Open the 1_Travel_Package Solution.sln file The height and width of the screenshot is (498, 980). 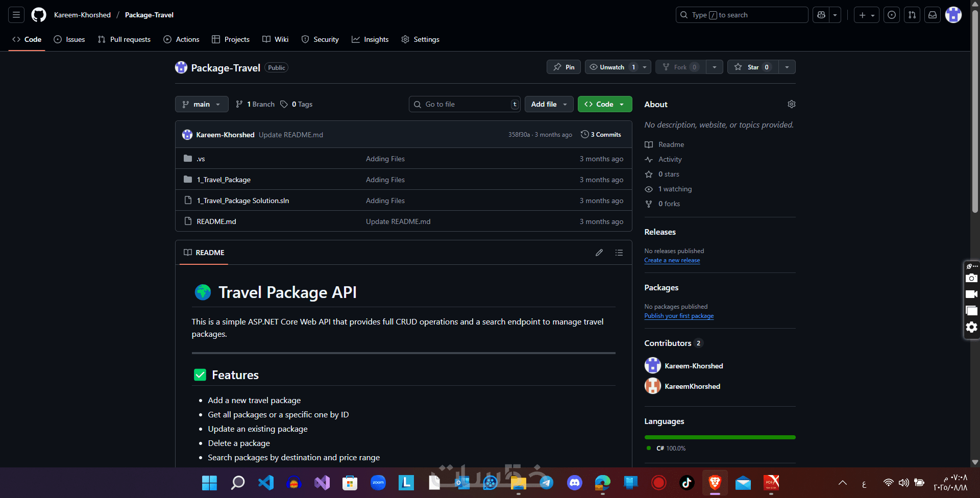(x=243, y=201)
